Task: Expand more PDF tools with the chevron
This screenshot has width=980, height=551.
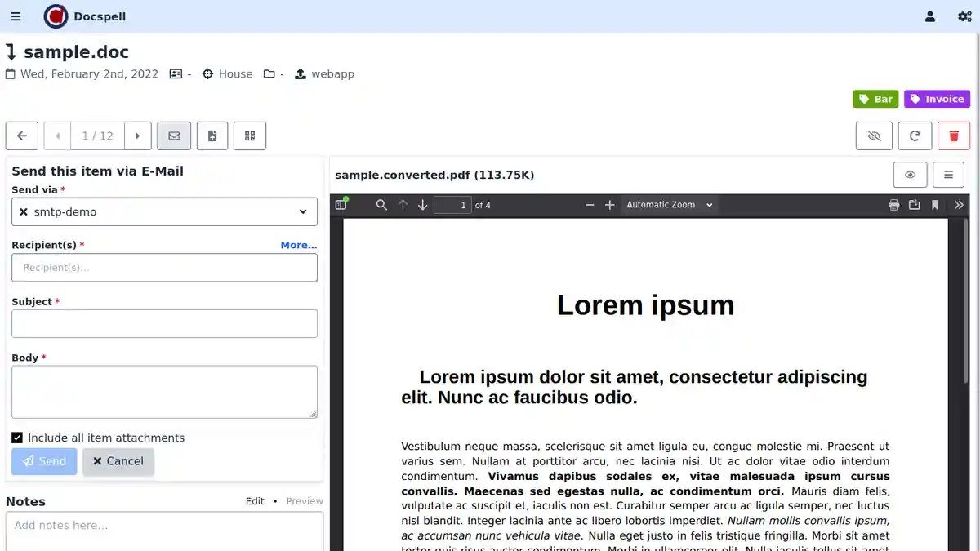Action: pyautogui.click(x=957, y=205)
